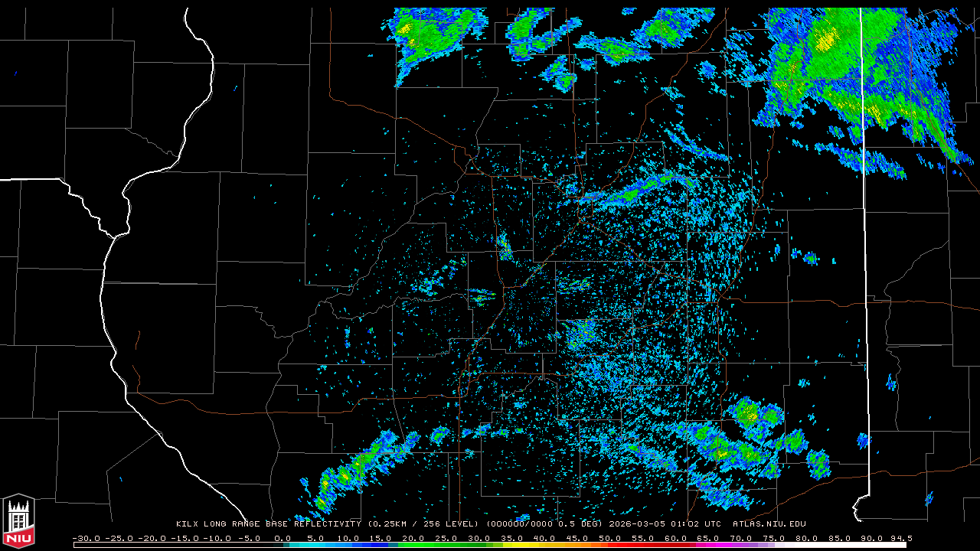Click the 2026-03-05 01:02 UTC timestamp
This screenshot has width=980, height=551.
click(x=665, y=524)
